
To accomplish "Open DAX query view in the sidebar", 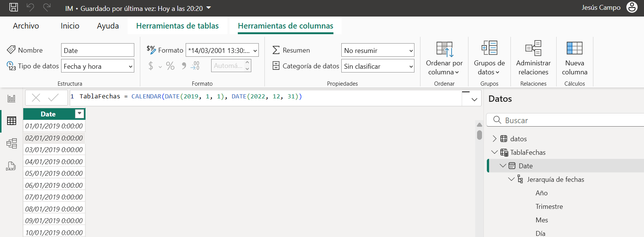I will (x=11, y=166).
